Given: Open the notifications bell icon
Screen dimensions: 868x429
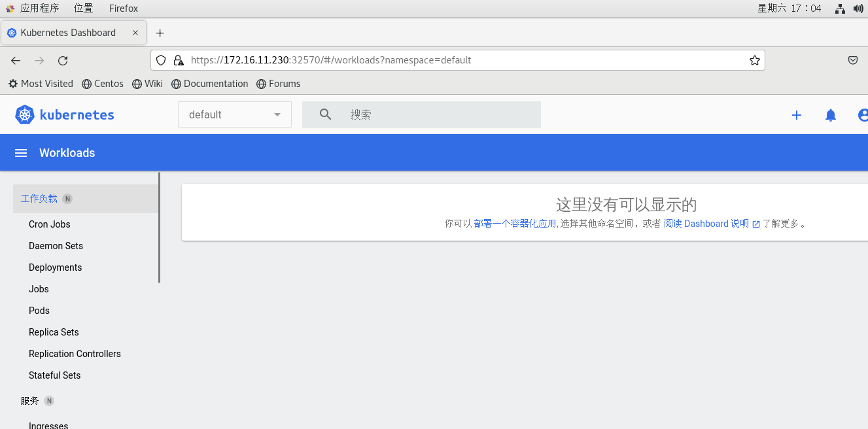Looking at the screenshot, I should [831, 115].
